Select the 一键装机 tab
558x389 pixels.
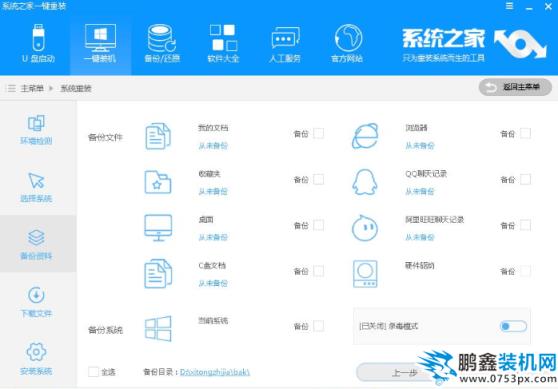pyautogui.click(x=100, y=44)
